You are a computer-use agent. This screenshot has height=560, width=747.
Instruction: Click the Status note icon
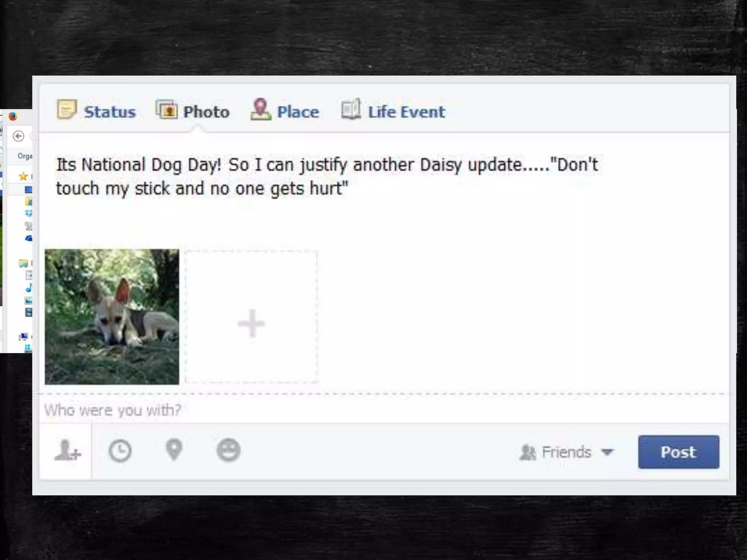(x=67, y=109)
